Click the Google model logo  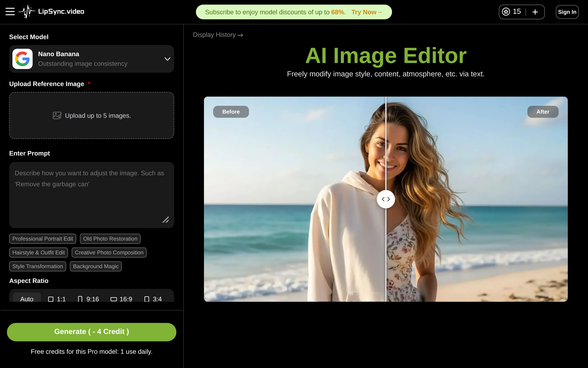[22, 59]
